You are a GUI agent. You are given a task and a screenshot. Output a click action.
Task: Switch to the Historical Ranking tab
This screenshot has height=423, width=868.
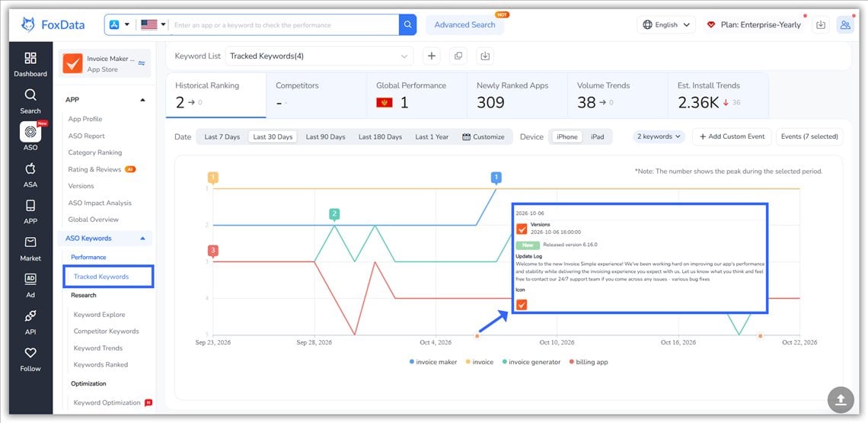tap(216, 95)
